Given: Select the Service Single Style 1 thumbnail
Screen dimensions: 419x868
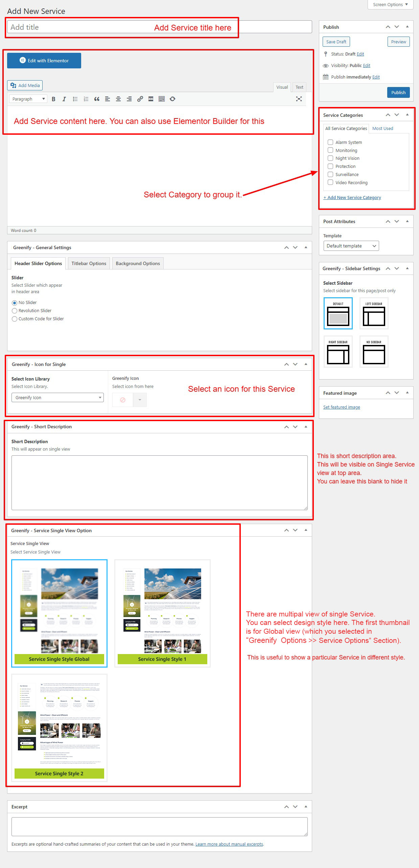Looking at the screenshot, I should click(162, 613).
